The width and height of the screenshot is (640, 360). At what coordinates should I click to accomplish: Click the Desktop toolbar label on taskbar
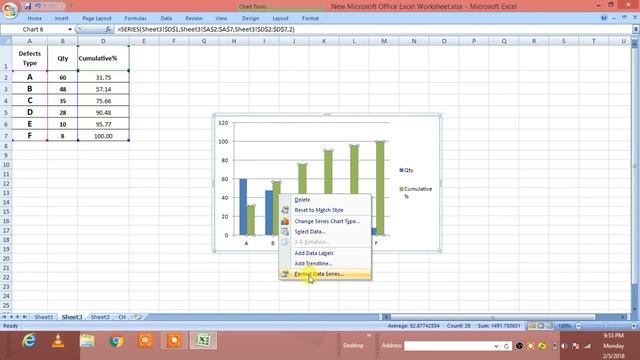(353, 346)
